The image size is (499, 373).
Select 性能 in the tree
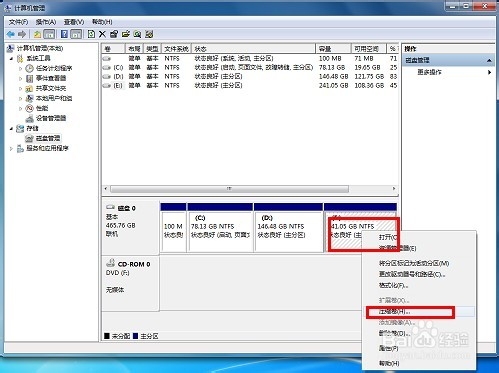42,108
